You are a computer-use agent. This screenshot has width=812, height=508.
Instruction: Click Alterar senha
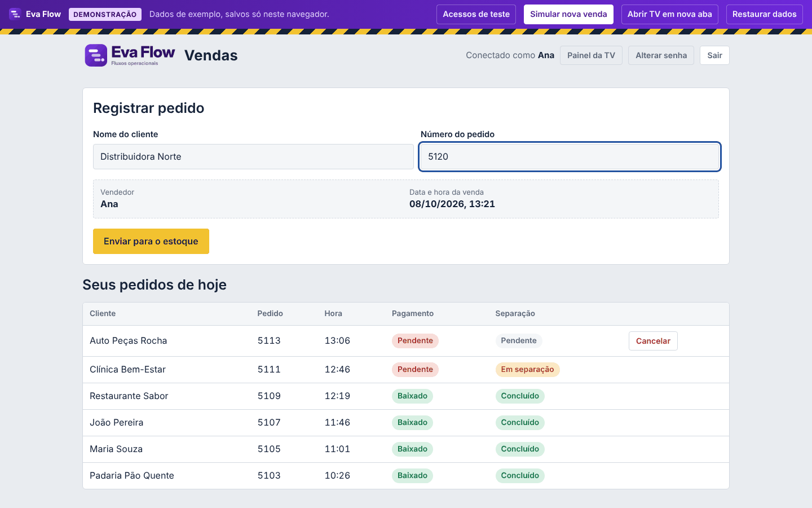[661, 55]
